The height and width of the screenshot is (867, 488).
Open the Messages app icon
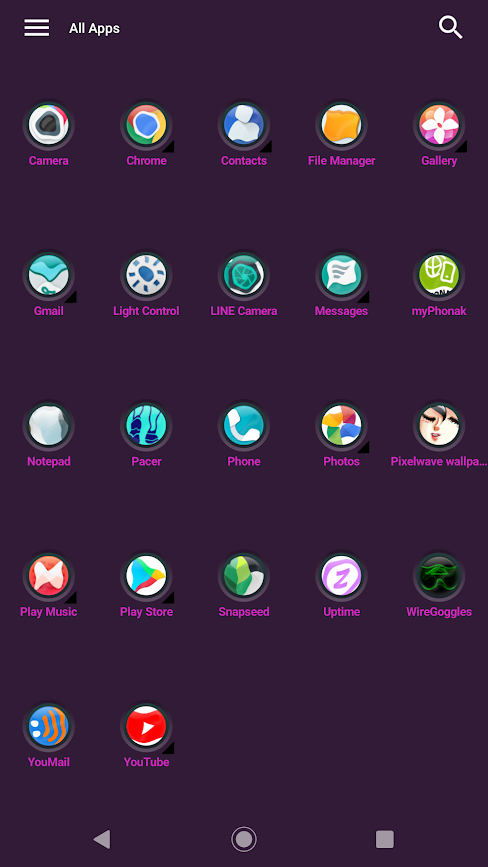[342, 275]
